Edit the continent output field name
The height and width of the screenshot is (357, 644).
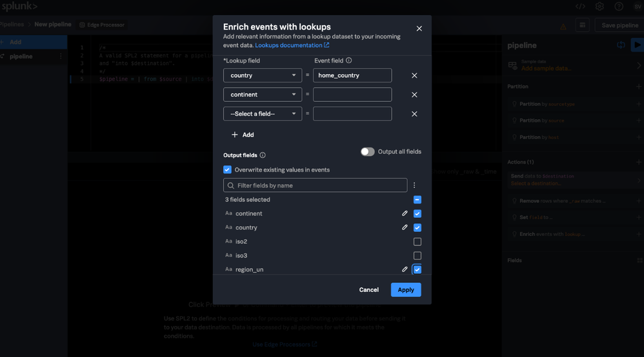pos(405,213)
